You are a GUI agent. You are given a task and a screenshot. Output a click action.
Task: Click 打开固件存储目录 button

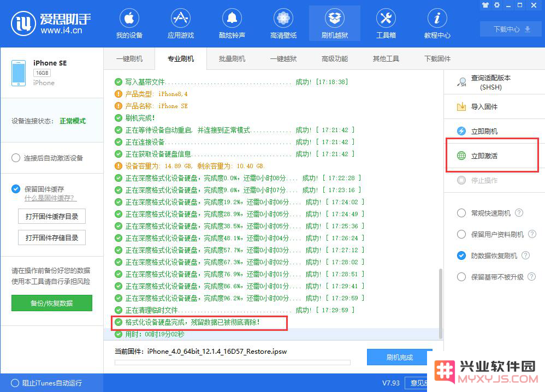[x=52, y=237]
